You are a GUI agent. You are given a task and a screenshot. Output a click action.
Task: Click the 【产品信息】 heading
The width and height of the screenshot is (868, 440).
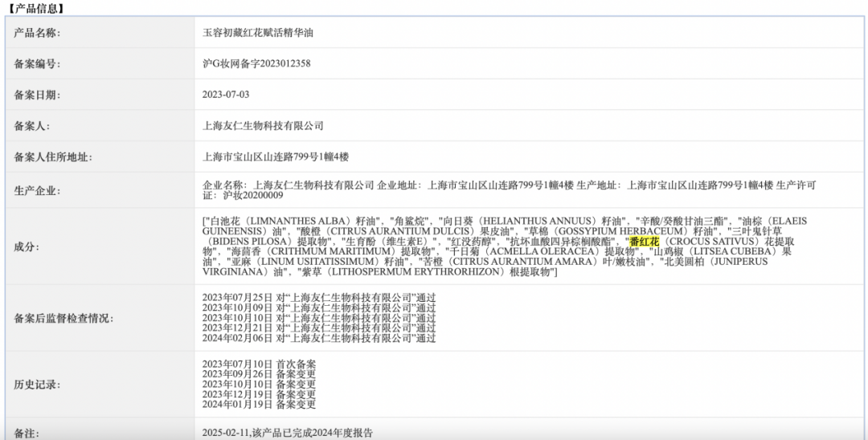click(36, 8)
